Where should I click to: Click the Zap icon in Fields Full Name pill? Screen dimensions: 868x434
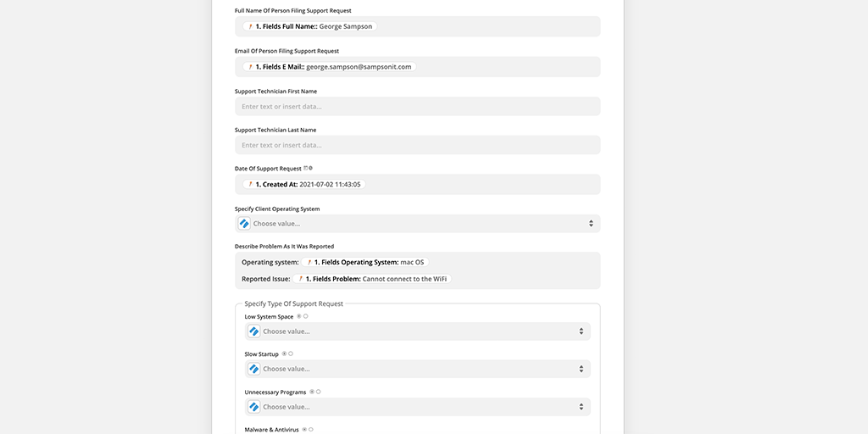250,27
